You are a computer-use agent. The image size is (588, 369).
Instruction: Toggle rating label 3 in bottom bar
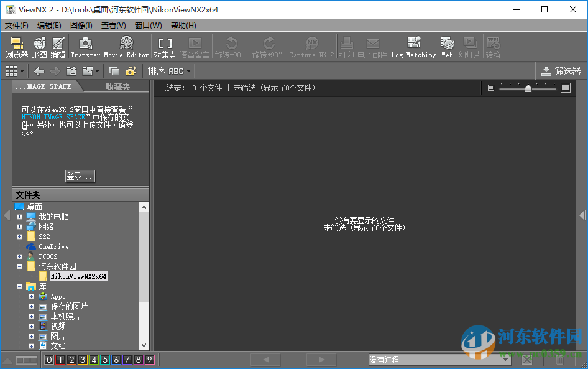tap(83, 359)
